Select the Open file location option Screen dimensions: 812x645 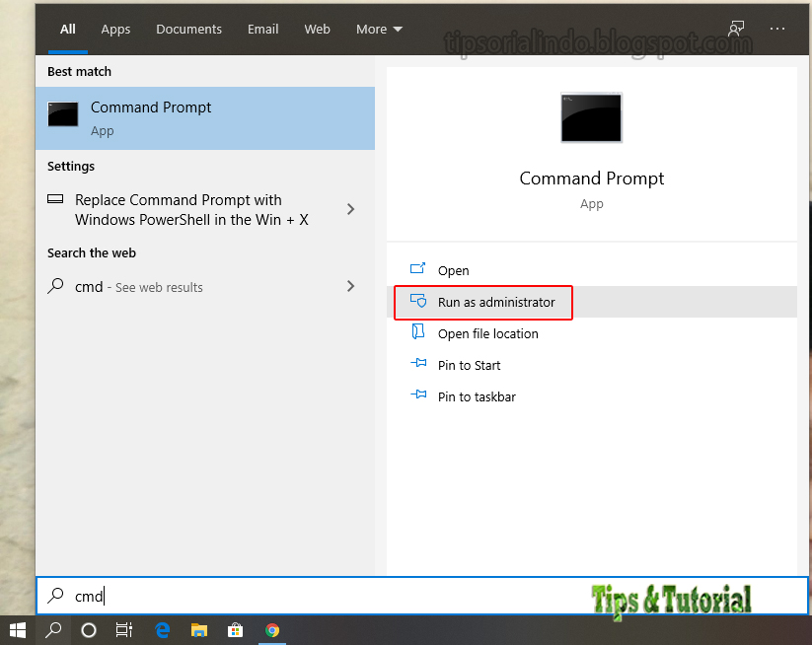488,333
